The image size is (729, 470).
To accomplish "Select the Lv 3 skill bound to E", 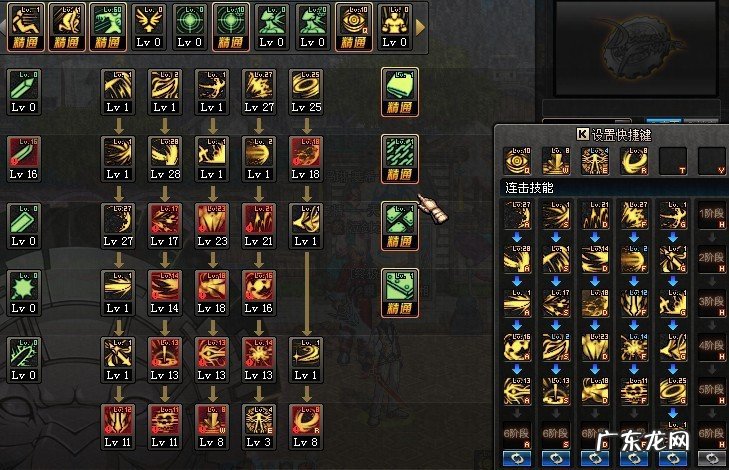I will tap(258, 426).
